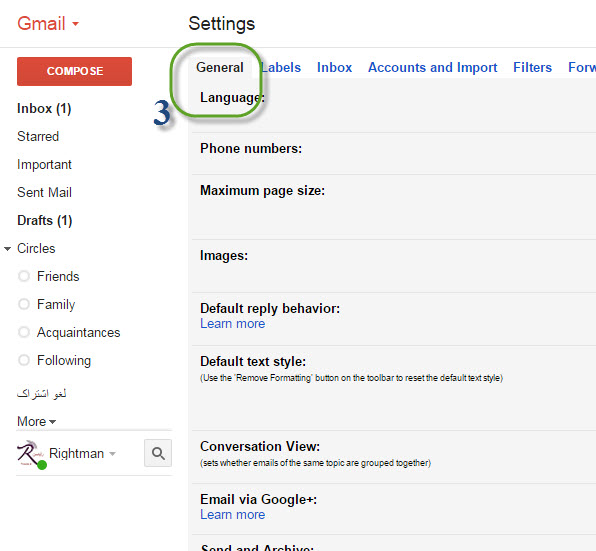Switch to Accounts and Import tab
Viewport: 596px width, 551px height.
click(x=433, y=68)
